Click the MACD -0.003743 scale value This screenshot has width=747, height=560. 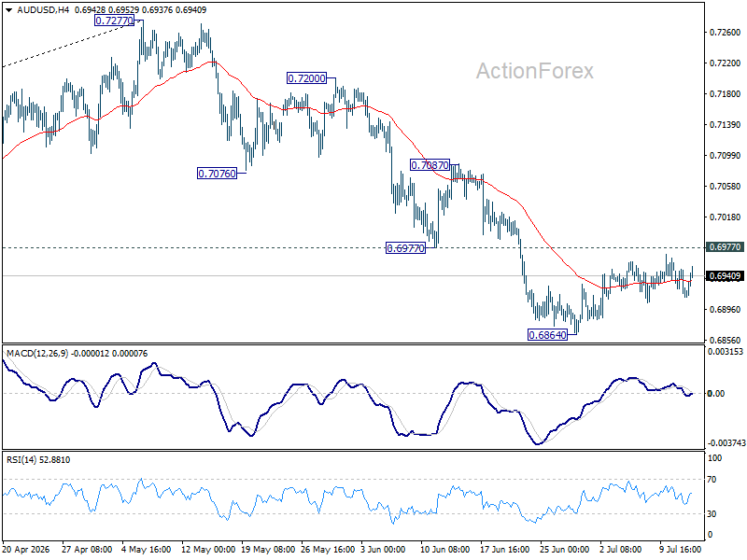[x=726, y=443]
